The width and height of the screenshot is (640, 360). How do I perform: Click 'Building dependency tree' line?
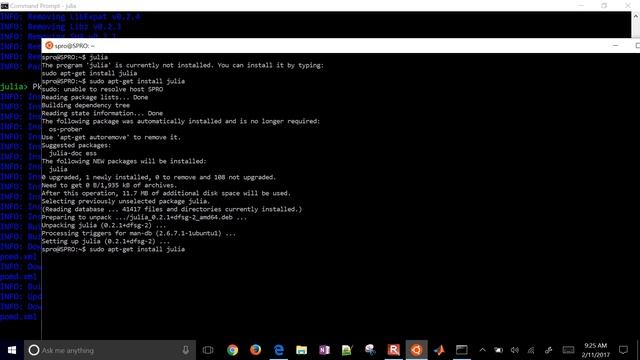[x=86, y=105]
